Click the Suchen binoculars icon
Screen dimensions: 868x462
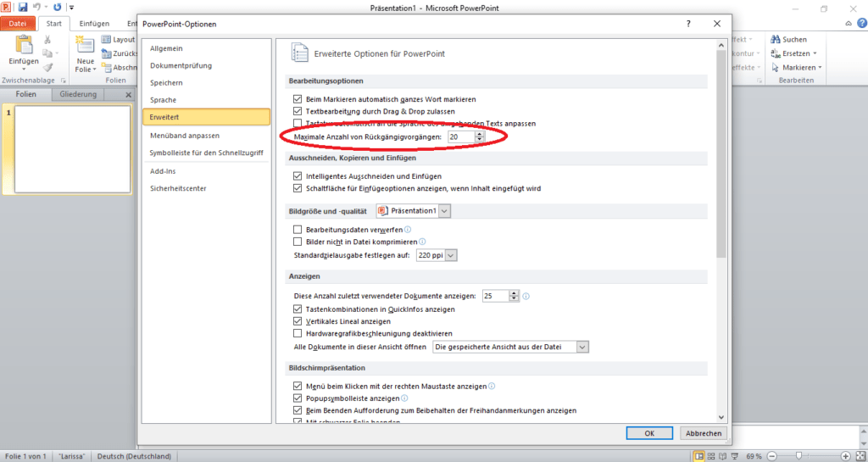point(776,40)
